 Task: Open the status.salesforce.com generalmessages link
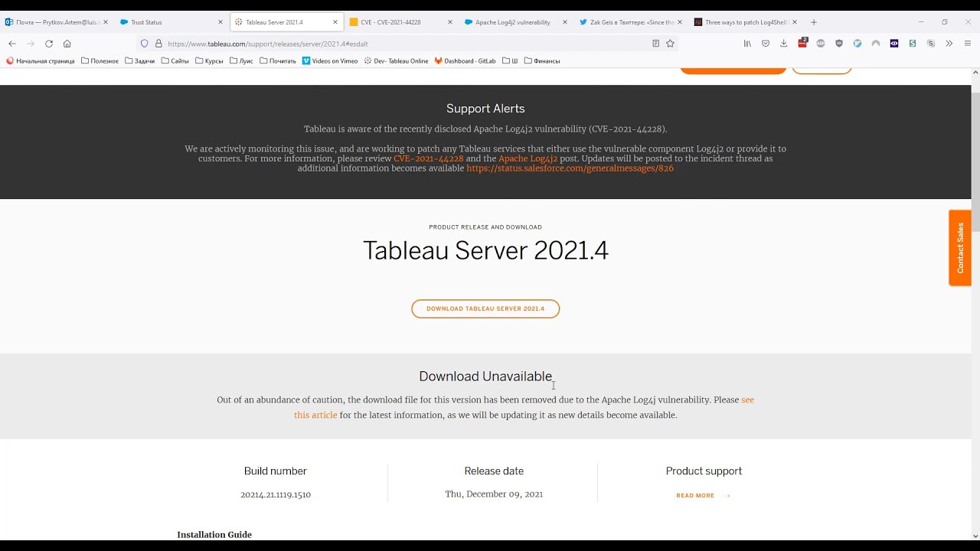(570, 168)
